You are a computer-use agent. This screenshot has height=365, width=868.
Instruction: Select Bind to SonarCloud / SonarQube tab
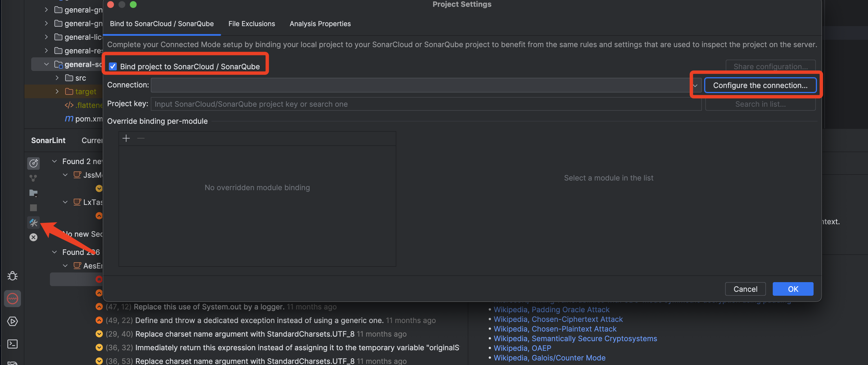(162, 24)
